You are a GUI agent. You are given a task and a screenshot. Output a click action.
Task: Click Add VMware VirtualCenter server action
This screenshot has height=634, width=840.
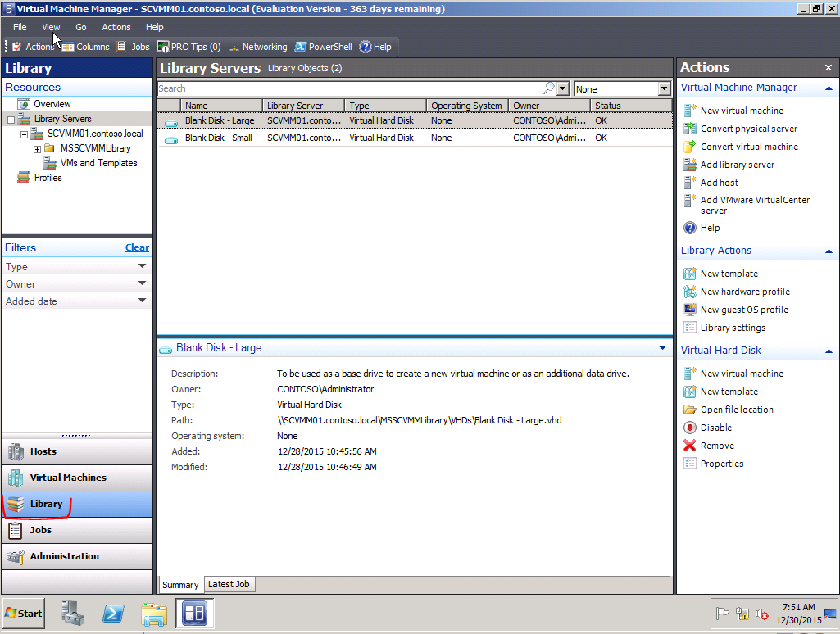coord(747,205)
